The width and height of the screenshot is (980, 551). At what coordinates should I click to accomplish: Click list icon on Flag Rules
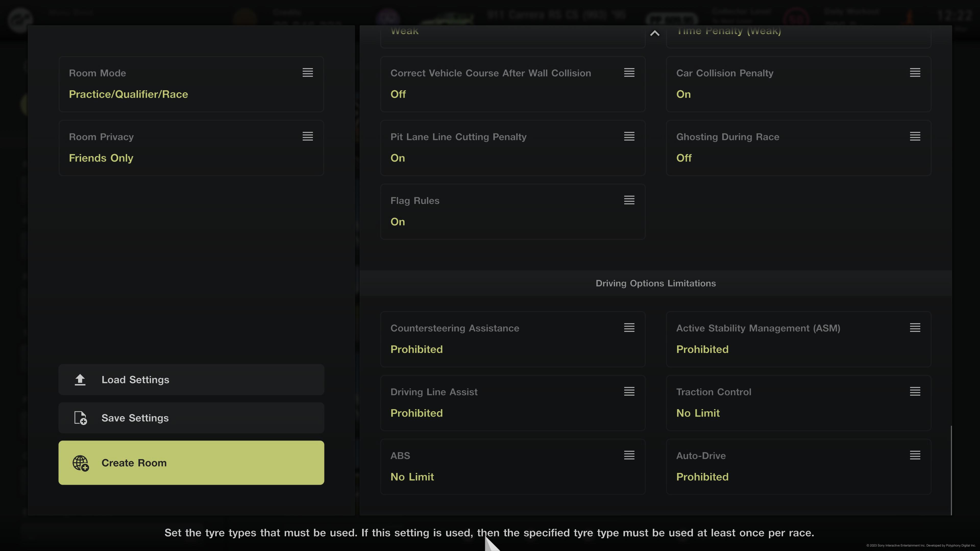coord(629,201)
